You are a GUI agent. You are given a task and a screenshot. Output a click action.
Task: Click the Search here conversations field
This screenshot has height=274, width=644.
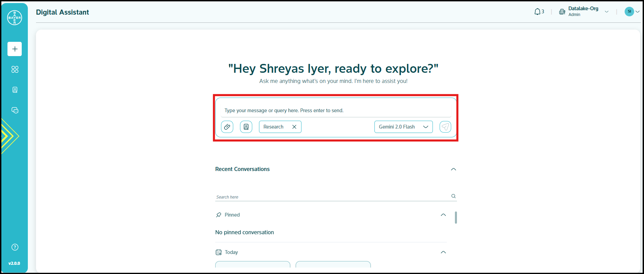click(333, 197)
